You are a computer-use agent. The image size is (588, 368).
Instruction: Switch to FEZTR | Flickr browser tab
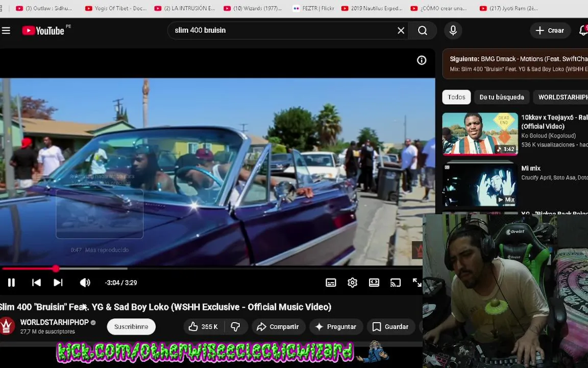click(313, 8)
